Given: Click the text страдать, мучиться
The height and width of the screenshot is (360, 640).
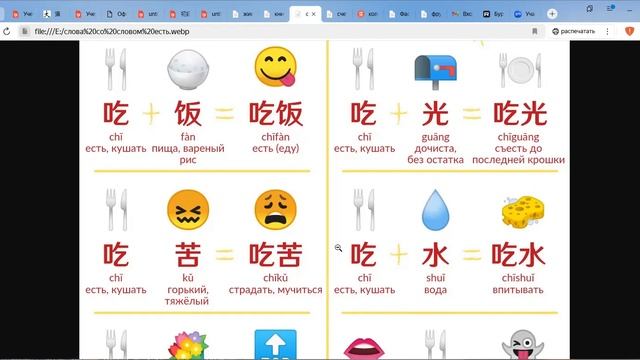Looking at the screenshot, I should tap(276, 290).
